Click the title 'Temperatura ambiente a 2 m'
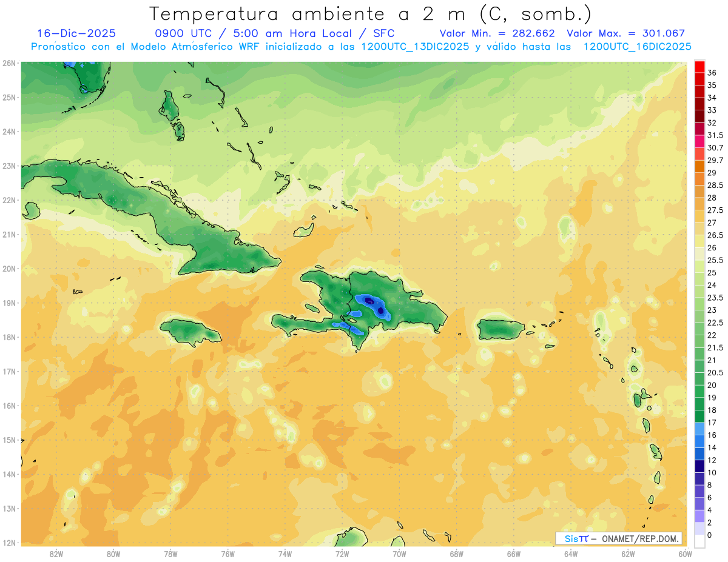Screen dimensions: 728x562 point(309,13)
